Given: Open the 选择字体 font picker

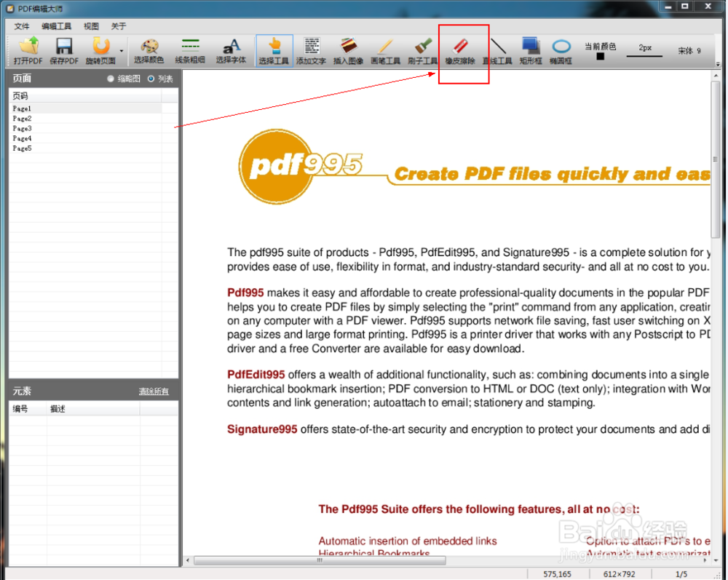Looking at the screenshot, I should 231,50.
